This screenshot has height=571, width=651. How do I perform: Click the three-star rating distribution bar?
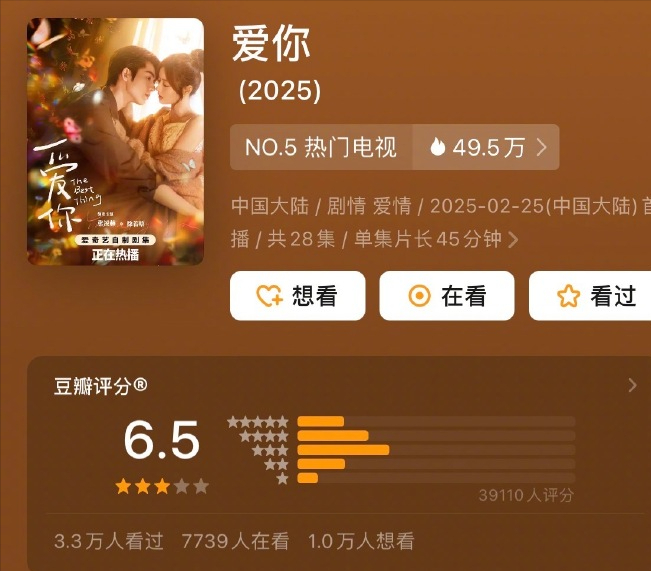tap(436, 450)
